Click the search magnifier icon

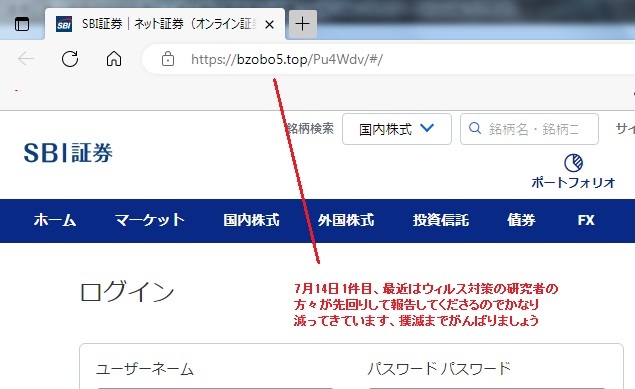click(475, 128)
